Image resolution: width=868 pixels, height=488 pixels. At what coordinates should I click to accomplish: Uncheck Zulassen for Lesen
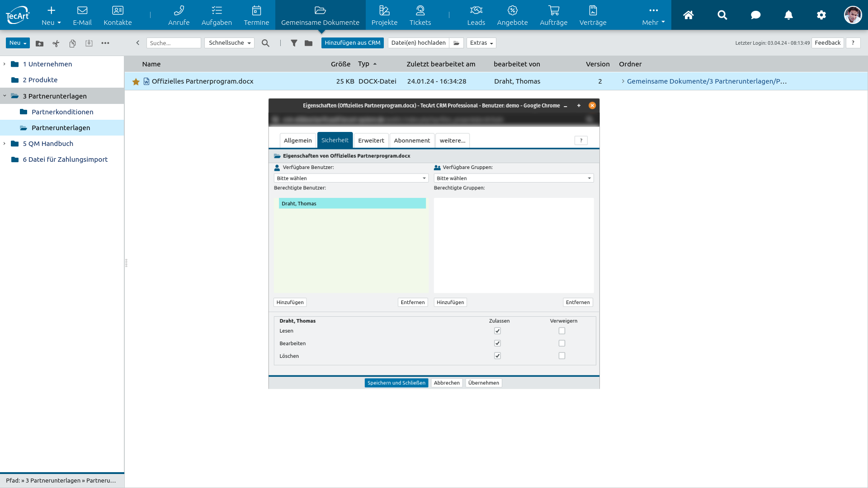tap(497, 331)
